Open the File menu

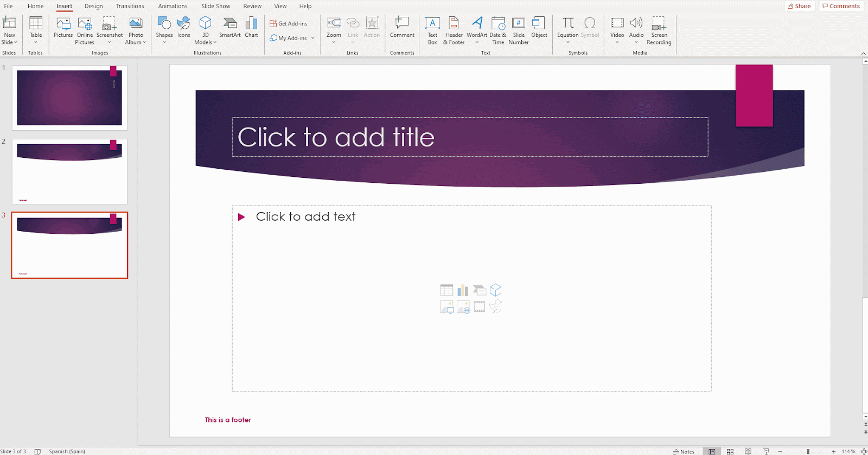9,6
